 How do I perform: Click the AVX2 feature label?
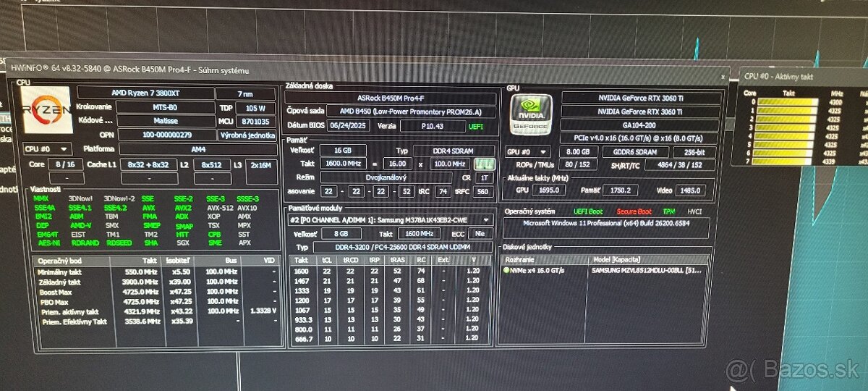coord(184,207)
